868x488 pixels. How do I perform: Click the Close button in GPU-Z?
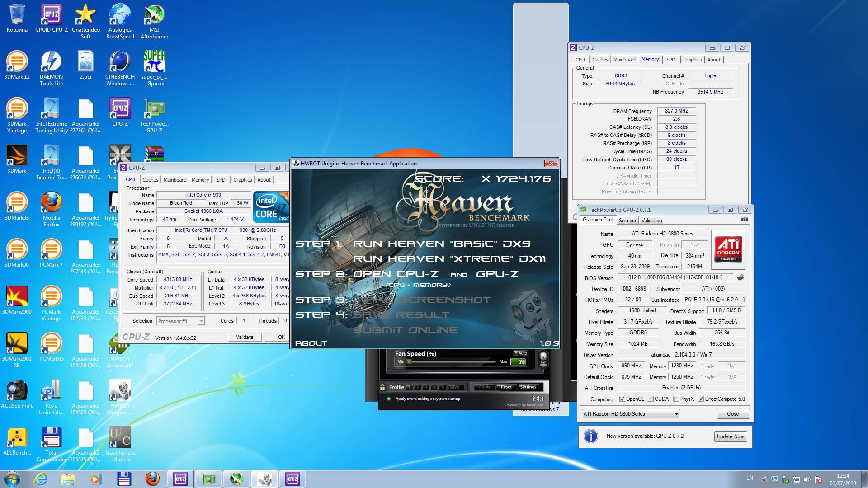point(733,414)
